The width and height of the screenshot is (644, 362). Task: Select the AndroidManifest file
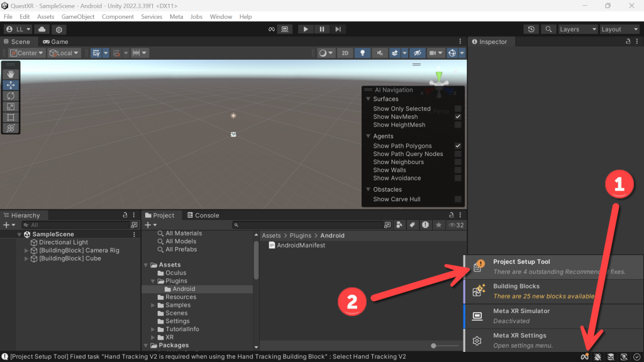297,246
